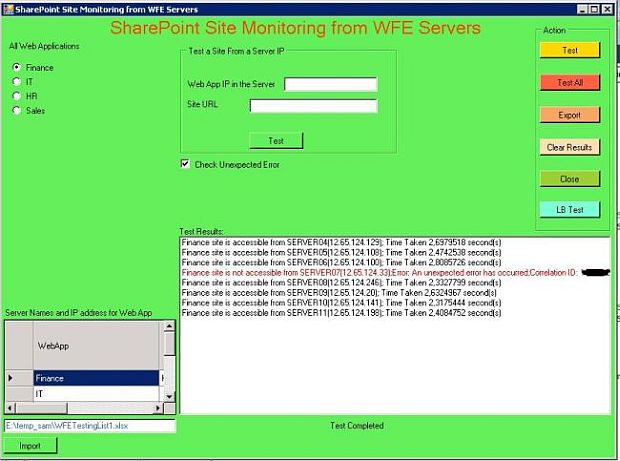Click the Site URL input field
This screenshot has width=620, height=461.
pos(314,106)
